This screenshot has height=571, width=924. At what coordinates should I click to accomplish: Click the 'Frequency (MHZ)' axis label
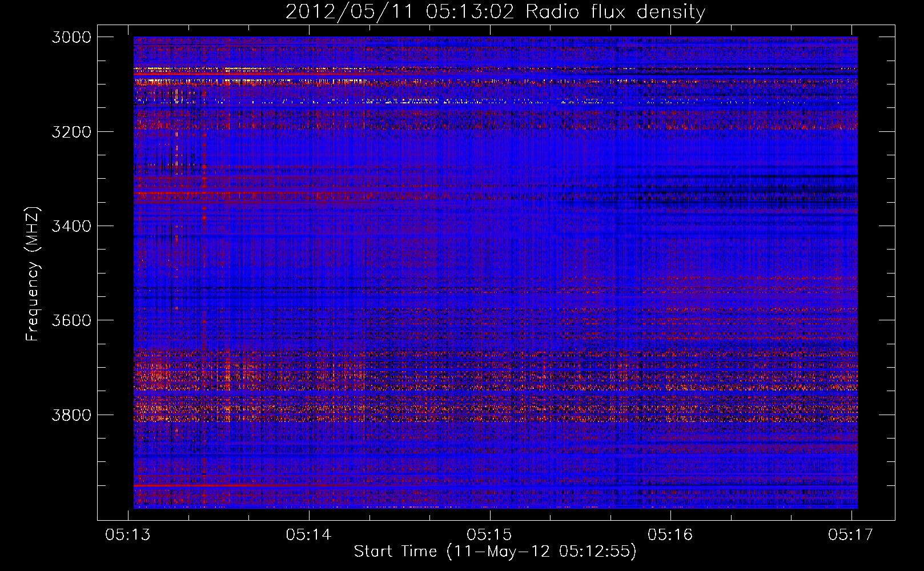click(x=33, y=274)
